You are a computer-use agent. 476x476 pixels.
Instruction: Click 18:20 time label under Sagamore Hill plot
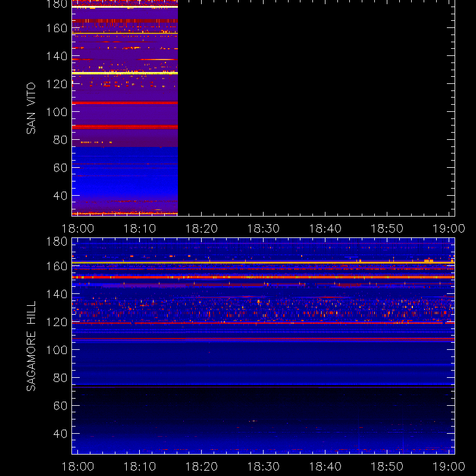point(202,466)
